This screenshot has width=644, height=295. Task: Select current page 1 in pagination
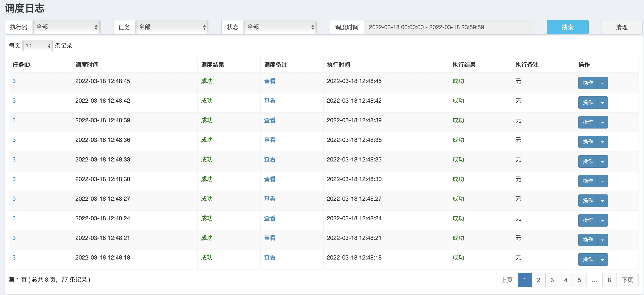[524, 280]
